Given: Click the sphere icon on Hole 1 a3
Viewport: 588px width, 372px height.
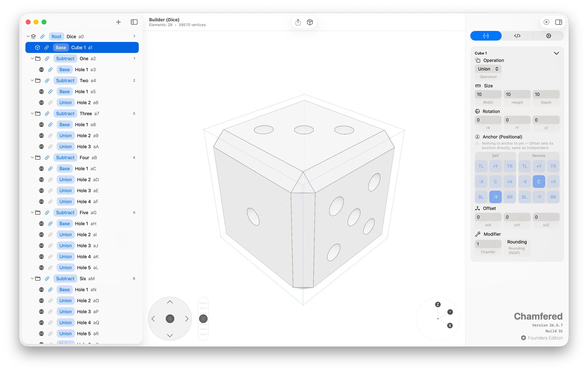Looking at the screenshot, I should tap(42, 69).
